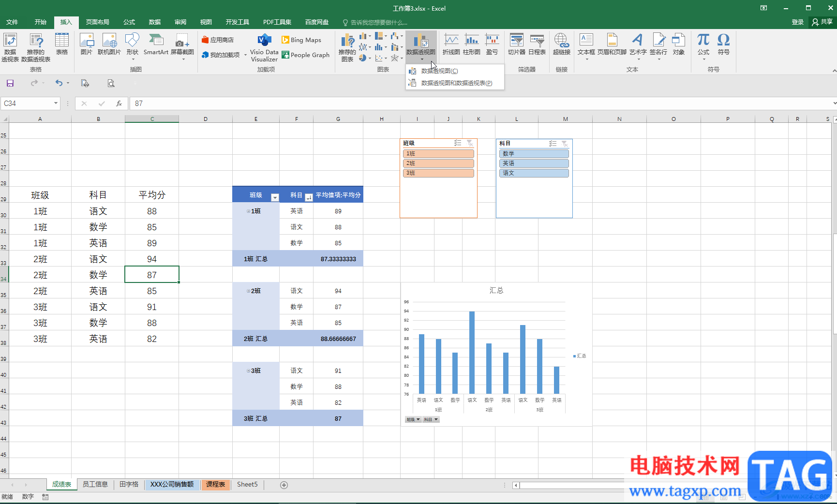Toggle 3班 in 班级 slicer

point(438,173)
